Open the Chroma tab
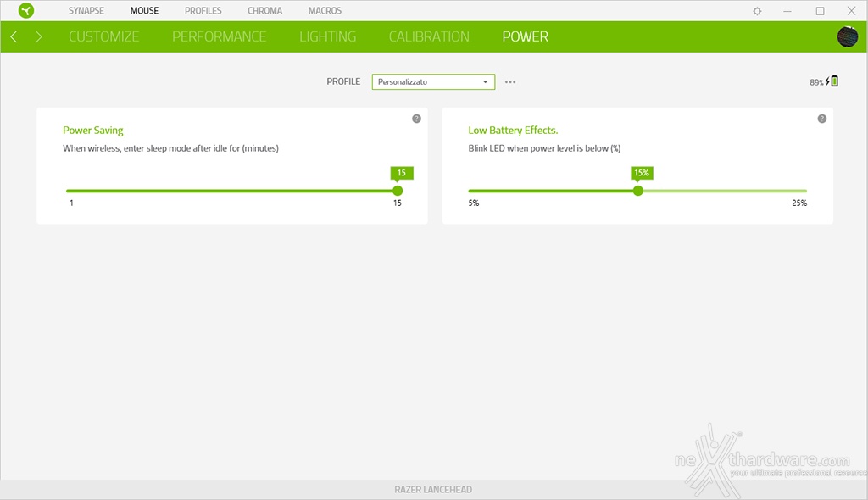 (264, 10)
